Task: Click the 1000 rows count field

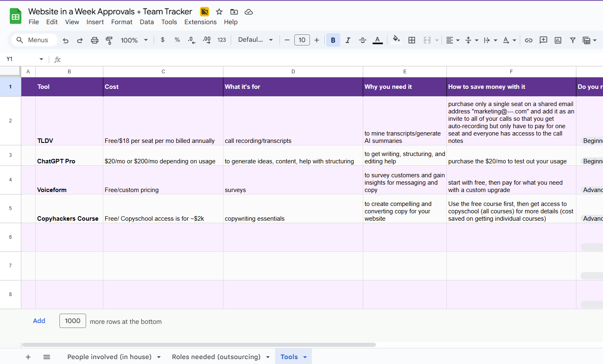Action: pos(73,321)
